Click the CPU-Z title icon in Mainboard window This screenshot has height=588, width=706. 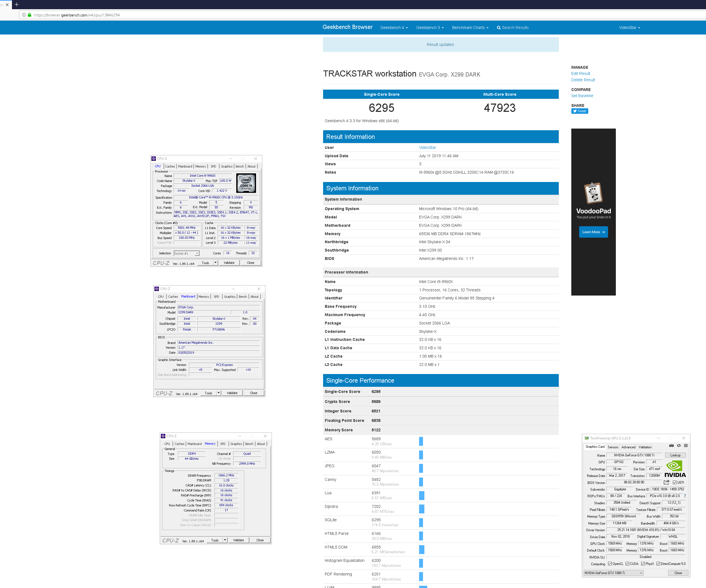(x=157, y=289)
